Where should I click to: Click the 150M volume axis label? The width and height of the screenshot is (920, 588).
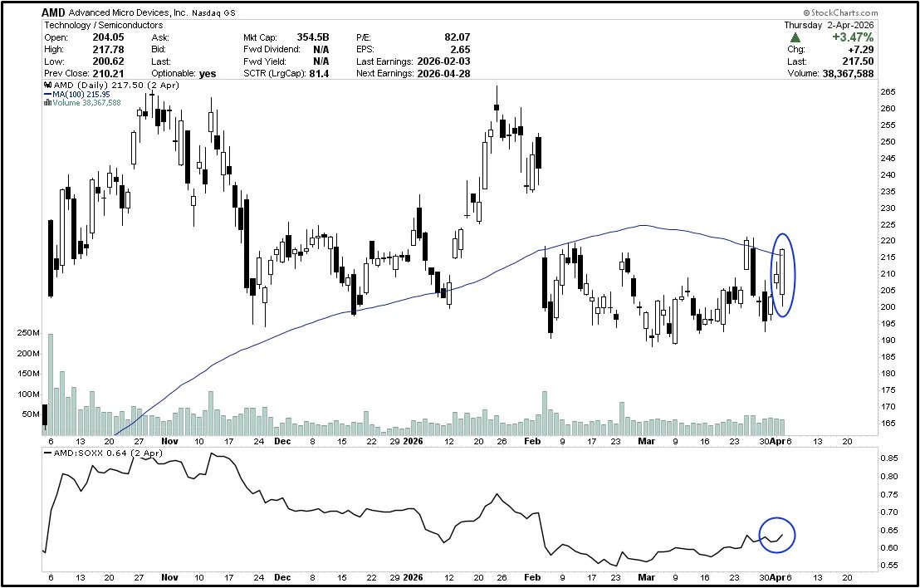click(29, 374)
